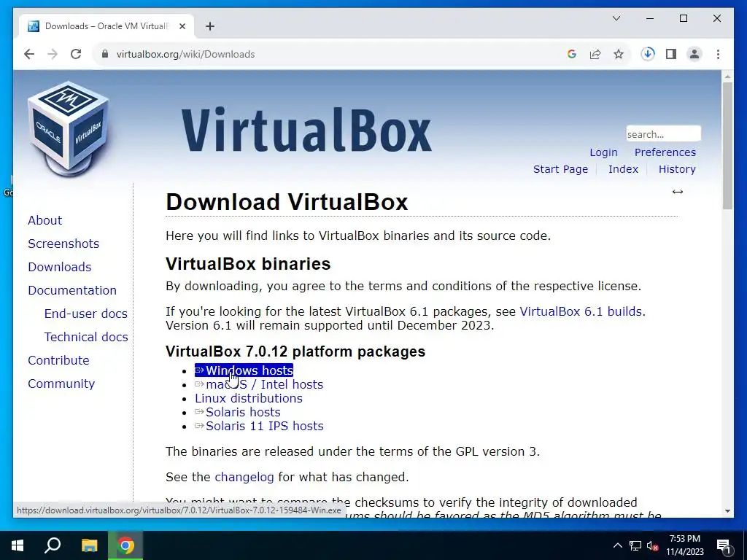Open the Chrome profile avatar

pyautogui.click(x=694, y=54)
